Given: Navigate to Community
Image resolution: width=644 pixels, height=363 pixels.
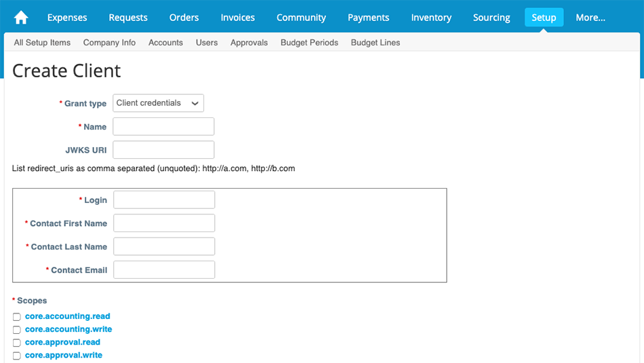Looking at the screenshot, I should [x=301, y=18].
